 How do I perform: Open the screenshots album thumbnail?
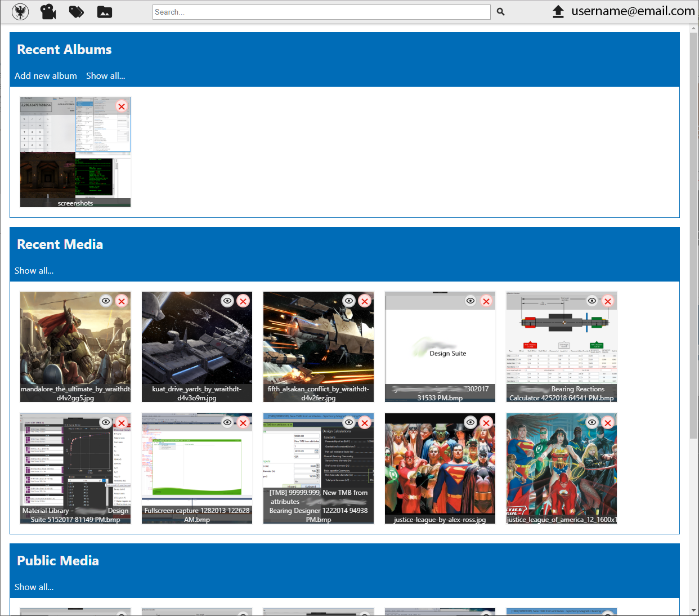(75, 152)
